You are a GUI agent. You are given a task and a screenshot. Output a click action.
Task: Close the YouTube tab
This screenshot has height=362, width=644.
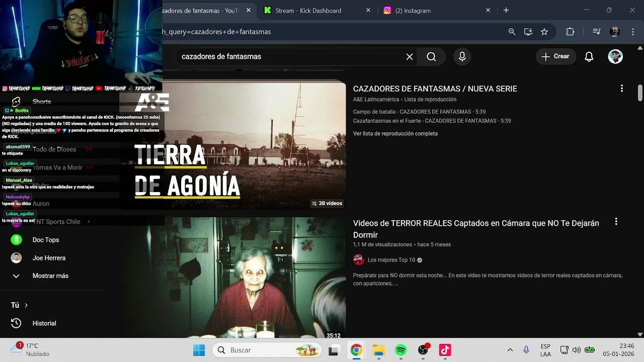tap(248, 10)
